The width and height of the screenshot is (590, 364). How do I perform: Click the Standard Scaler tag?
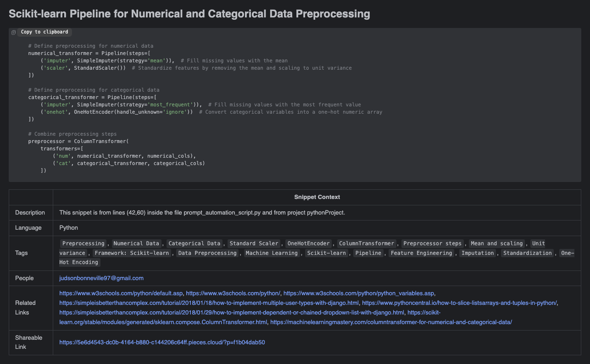point(254,243)
